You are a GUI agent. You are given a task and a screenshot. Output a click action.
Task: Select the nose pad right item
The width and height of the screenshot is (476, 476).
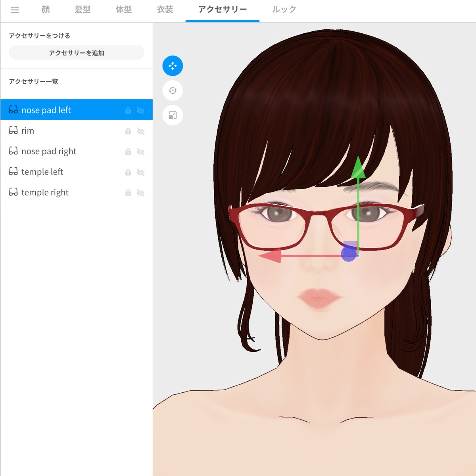[x=77, y=151]
